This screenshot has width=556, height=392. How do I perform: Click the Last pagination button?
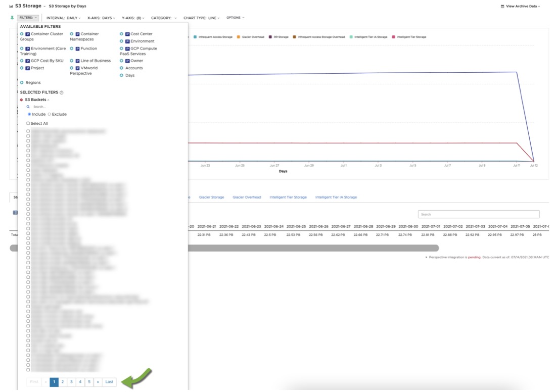pos(109,382)
